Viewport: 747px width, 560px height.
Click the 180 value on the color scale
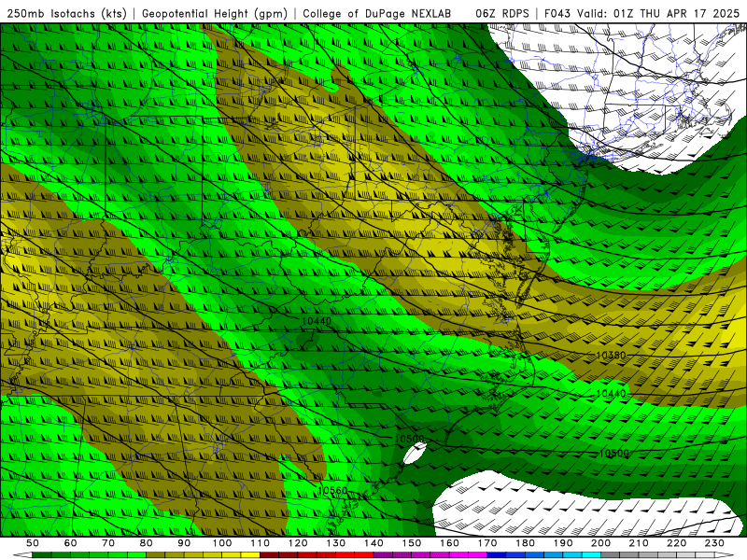coord(526,543)
